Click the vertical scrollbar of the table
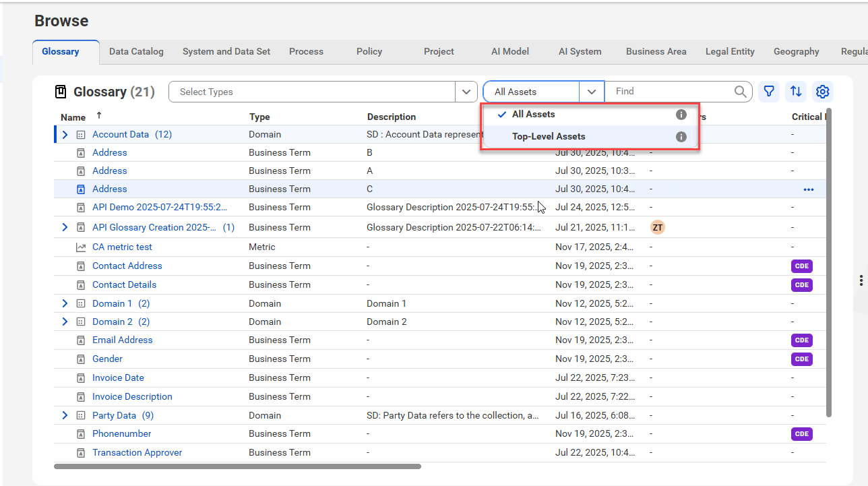The width and height of the screenshot is (868, 486). coord(829,262)
